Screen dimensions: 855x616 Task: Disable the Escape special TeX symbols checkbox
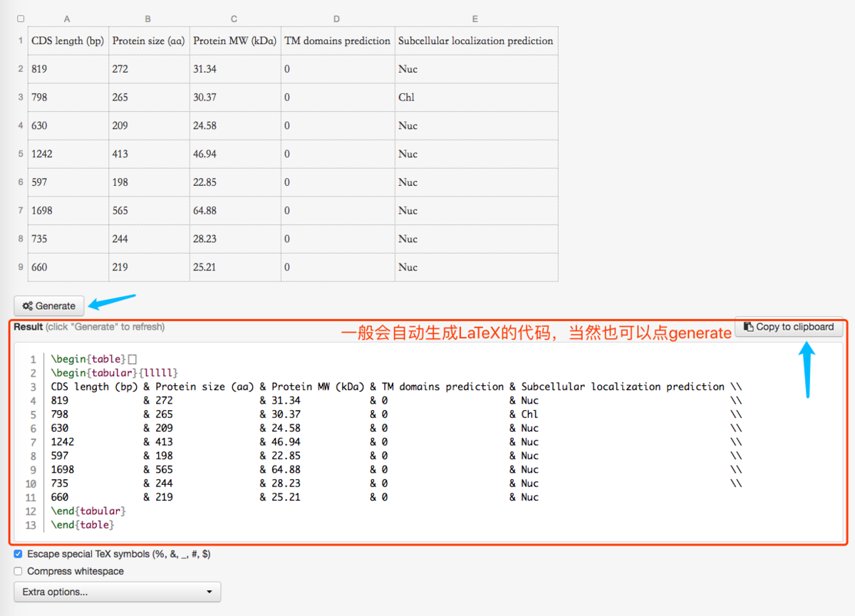18,554
